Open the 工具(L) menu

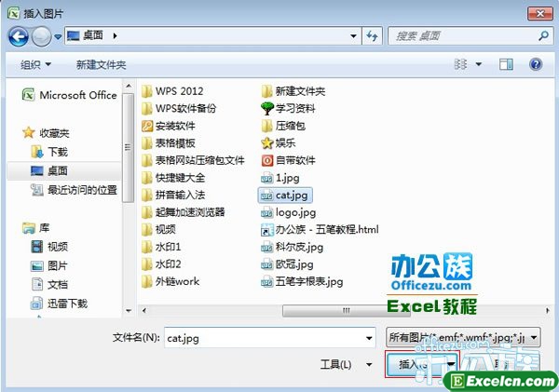[346, 364]
